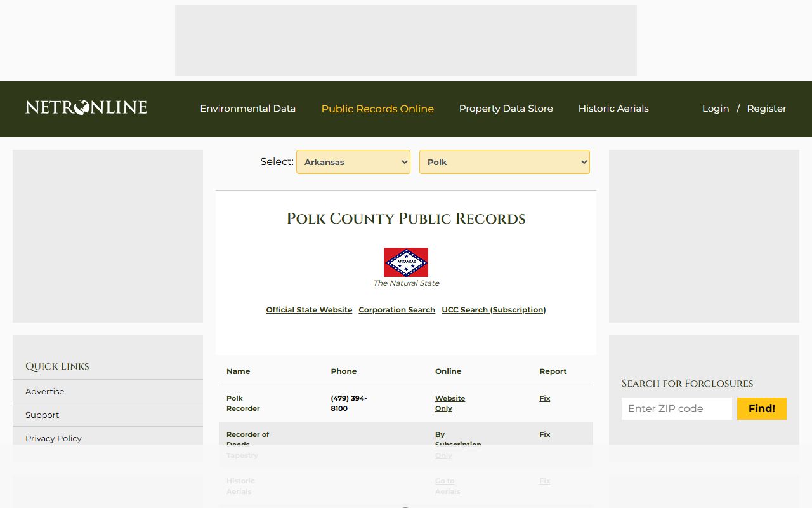Go to Property Data Store
This screenshot has width=812, height=508.
[x=506, y=109]
